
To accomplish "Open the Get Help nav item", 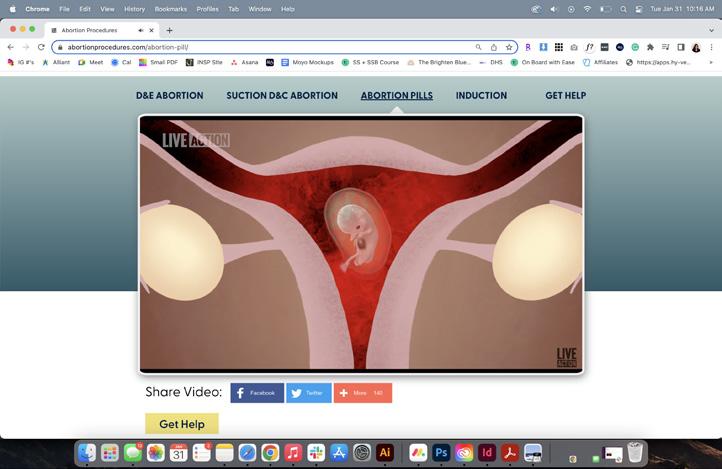I will [565, 96].
